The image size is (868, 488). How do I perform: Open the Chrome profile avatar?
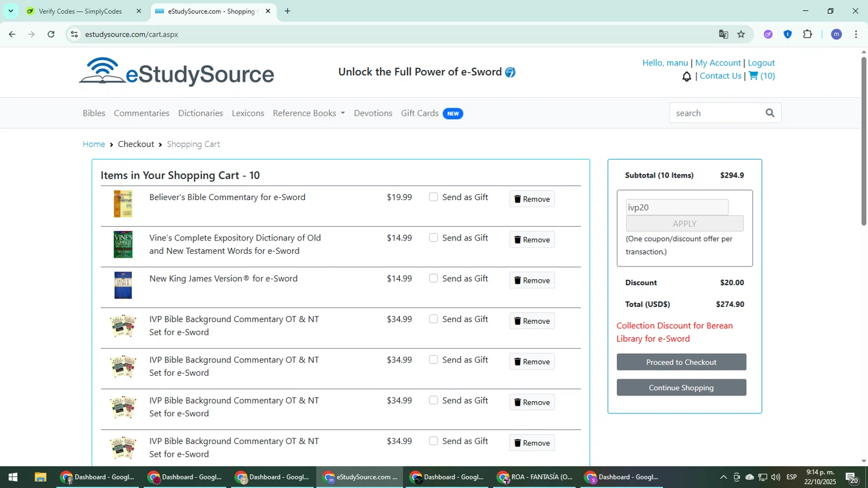coord(836,34)
